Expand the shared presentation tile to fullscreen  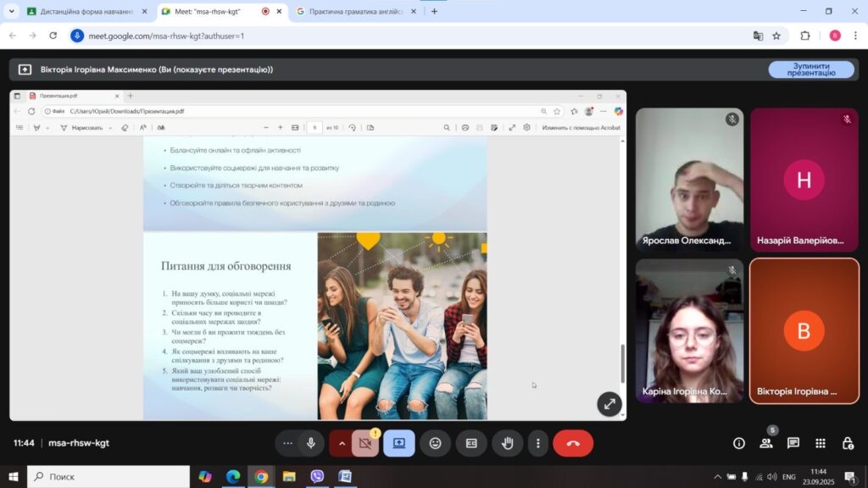609,404
